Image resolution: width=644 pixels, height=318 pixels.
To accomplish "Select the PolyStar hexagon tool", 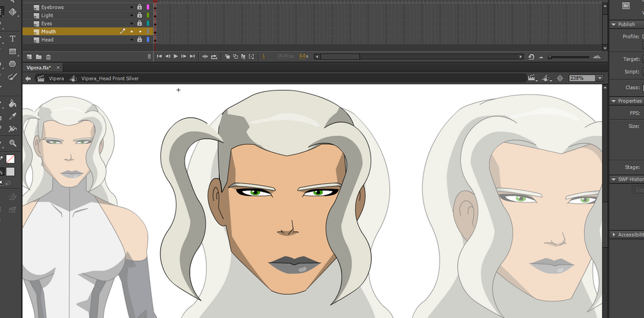I will pyautogui.click(x=13, y=63).
